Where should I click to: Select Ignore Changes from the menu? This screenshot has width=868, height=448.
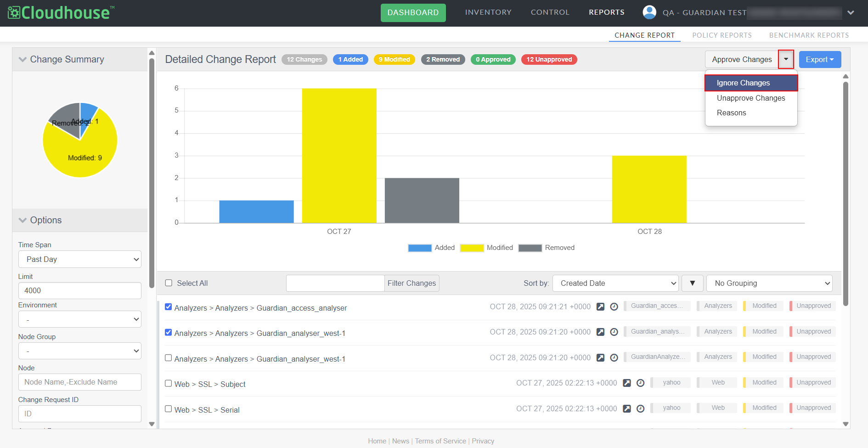751,83
